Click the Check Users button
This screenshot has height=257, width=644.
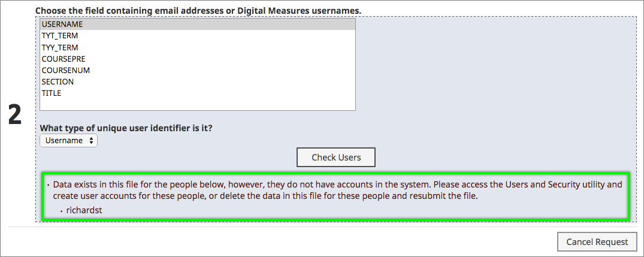[x=336, y=157]
